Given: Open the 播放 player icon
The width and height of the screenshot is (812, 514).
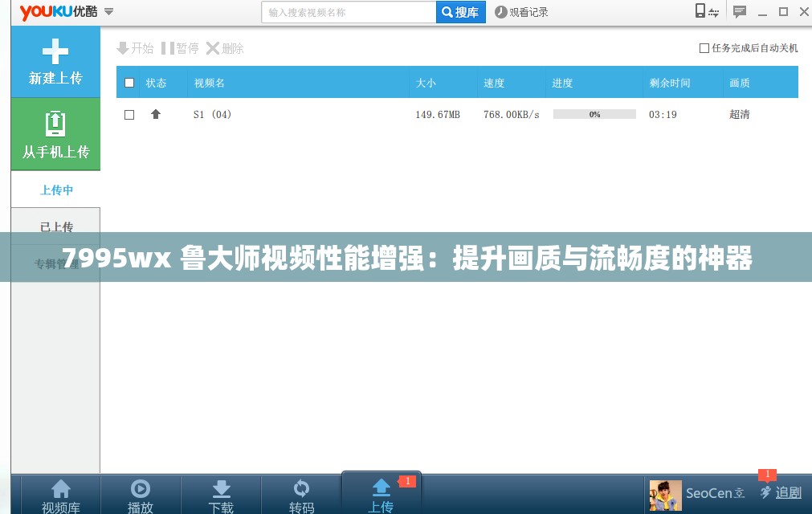Looking at the screenshot, I should [140, 494].
